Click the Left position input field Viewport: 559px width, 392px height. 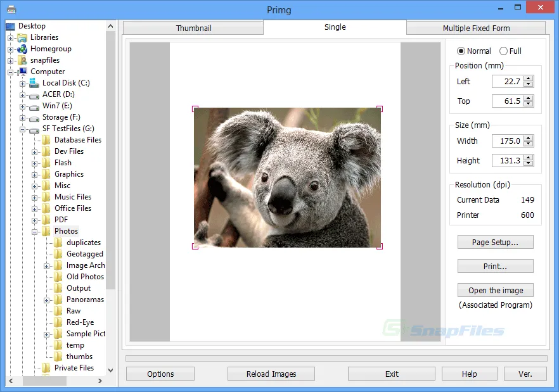(508, 82)
